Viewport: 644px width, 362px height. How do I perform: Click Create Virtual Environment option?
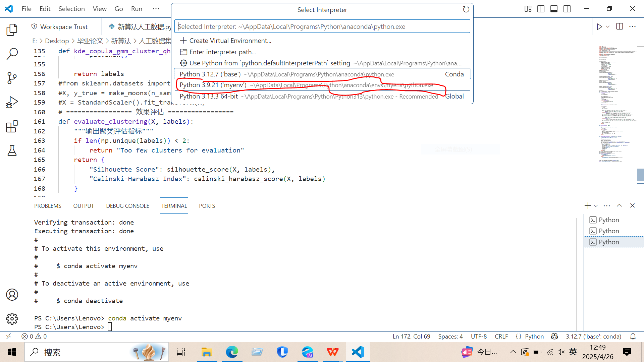pos(229,40)
